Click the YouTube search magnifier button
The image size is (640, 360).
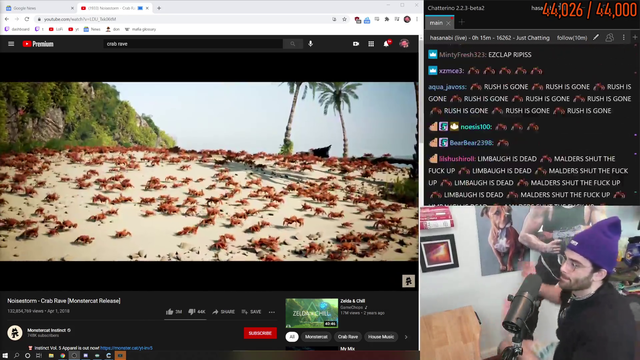point(293,44)
